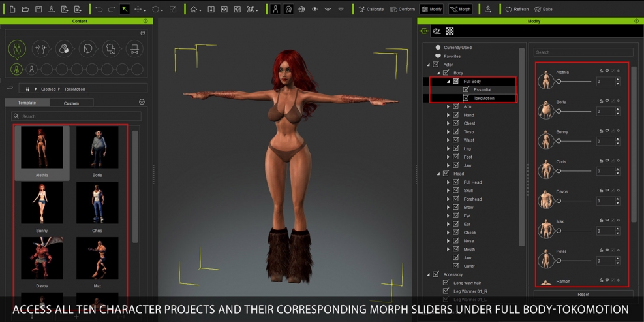Click the Undo arrow icon
Screen dimensions: 644x322
coord(99,9)
